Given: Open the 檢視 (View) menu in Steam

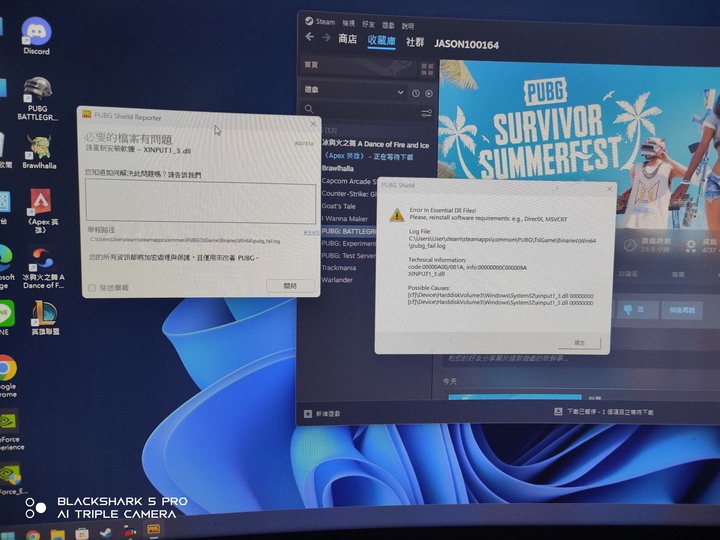Looking at the screenshot, I should coord(349,23).
